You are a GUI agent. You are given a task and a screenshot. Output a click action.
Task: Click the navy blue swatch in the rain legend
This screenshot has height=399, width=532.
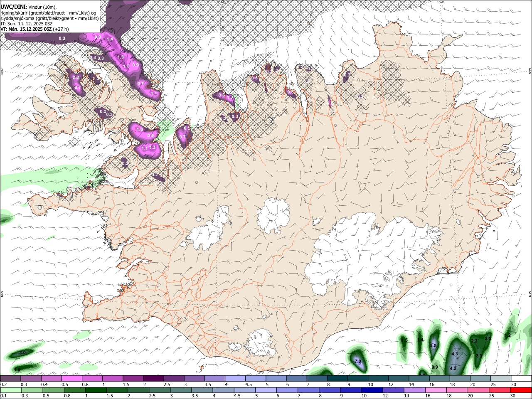(x=372, y=390)
